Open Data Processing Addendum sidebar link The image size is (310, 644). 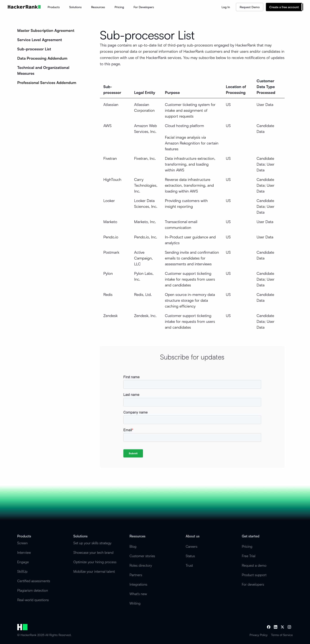42,58
